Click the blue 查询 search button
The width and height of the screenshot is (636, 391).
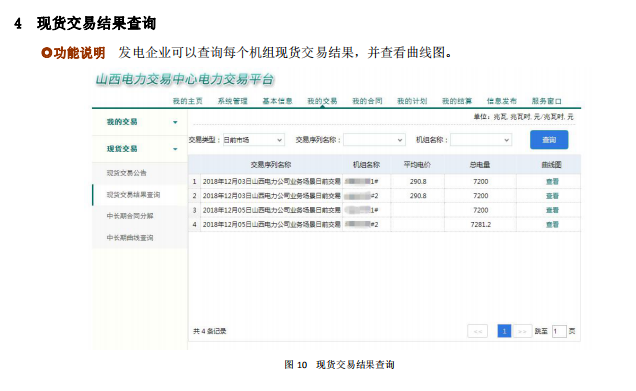(549, 140)
